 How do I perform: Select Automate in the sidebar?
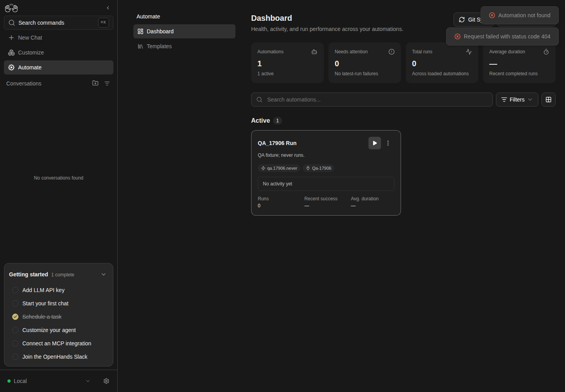tap(58, 67)
